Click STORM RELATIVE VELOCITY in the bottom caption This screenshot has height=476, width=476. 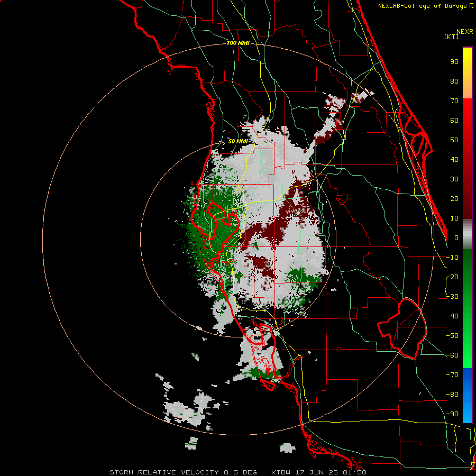click(164, 472)
